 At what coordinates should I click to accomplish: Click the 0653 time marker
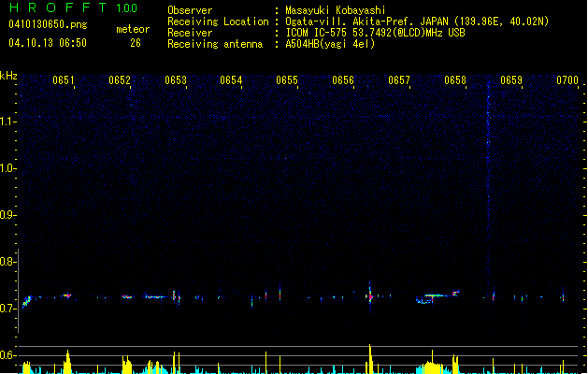pyautogui.click(x=176, y=80)
